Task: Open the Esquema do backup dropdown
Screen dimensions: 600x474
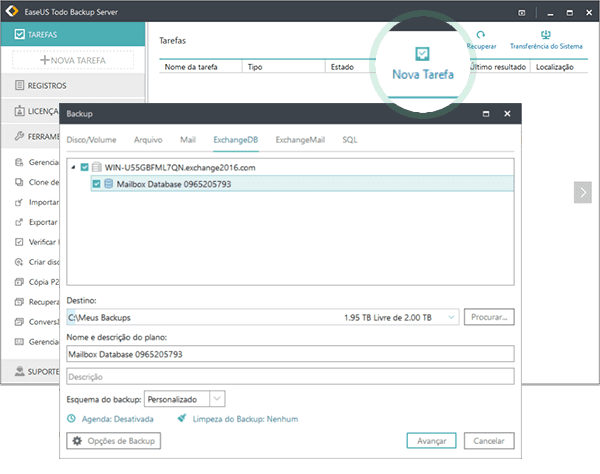Action: click(185, 398)
